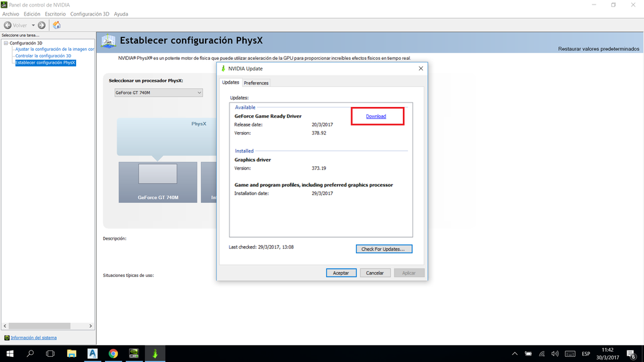Click the Aceptar button
This screenshot has width=644, height=362.
tap(341, 273)
